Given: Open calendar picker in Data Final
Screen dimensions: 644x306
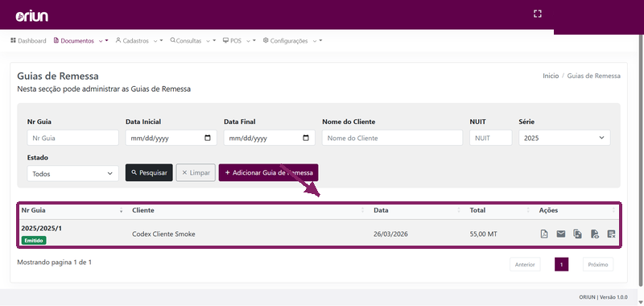Looking at the screenshot, I should pos(306,138).
